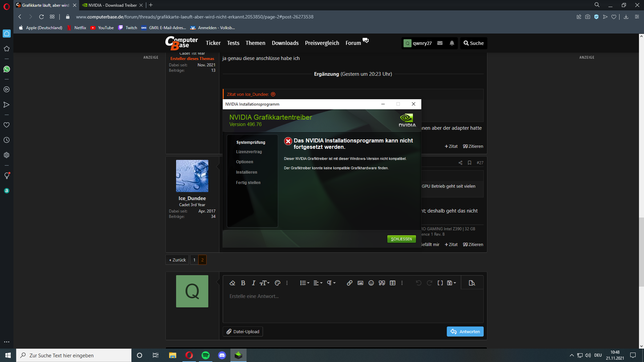
Task: Click the SCHLIESSEN button
Action: [401, 239]
